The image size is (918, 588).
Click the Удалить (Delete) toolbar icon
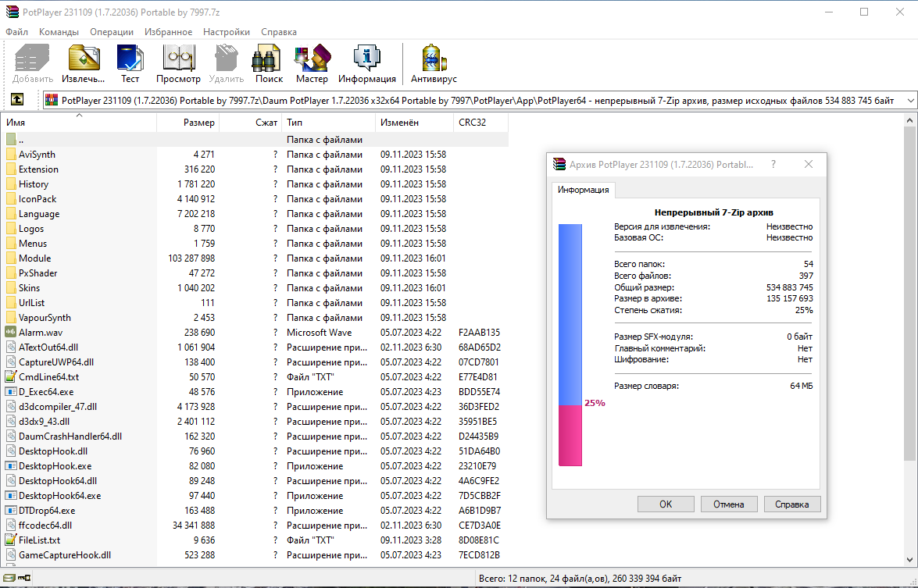(226, 58)
